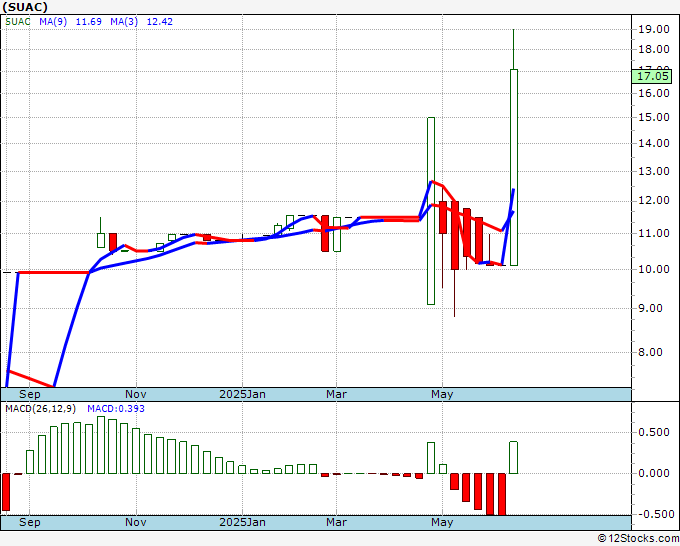
Task: Click Sep on the price chart time axis
Action: 29,394
